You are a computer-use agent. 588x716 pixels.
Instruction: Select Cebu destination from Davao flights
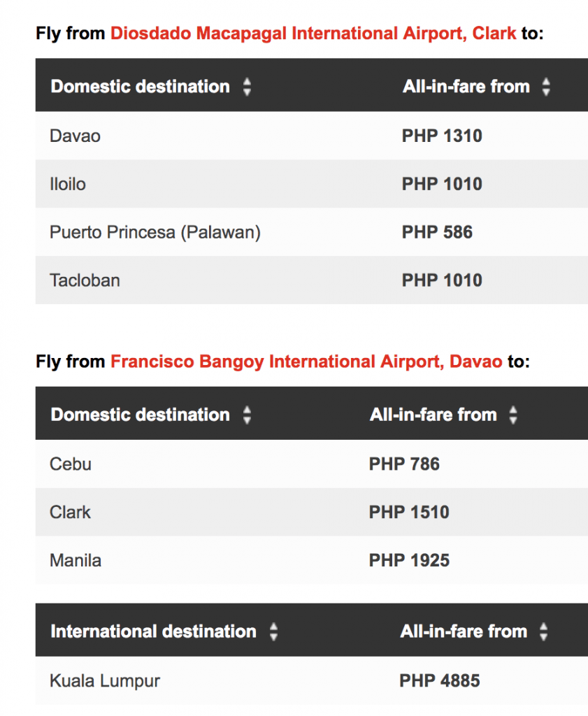(x=71, y=464)
